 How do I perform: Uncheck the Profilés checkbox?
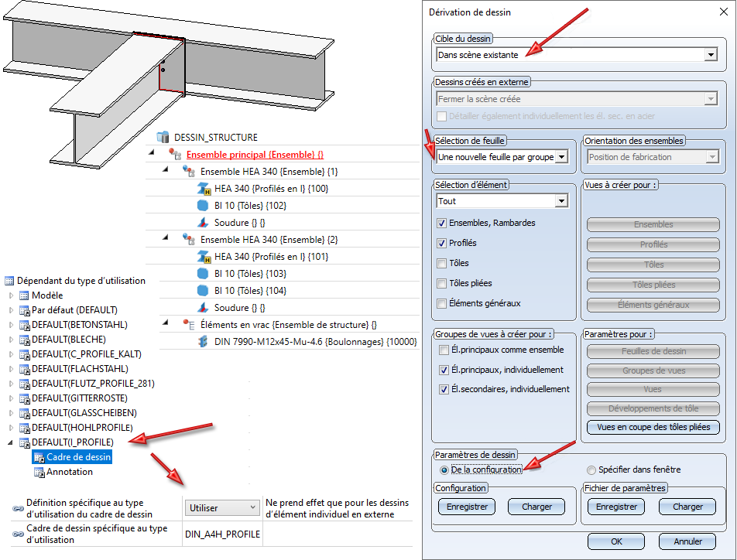(x=441, y=244)
